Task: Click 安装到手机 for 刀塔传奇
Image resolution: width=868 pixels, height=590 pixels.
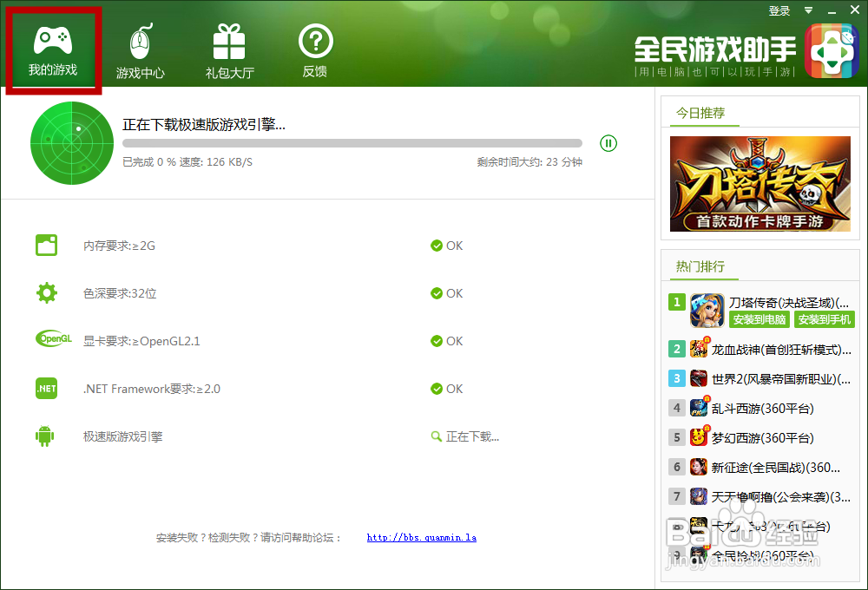Action: coord(823,319)
